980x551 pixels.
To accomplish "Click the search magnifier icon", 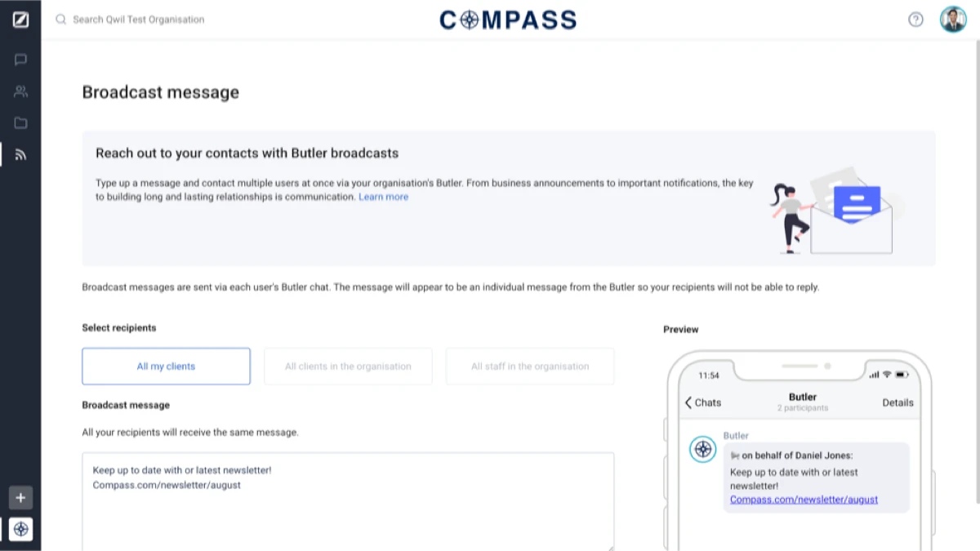I will click(60, 20).
